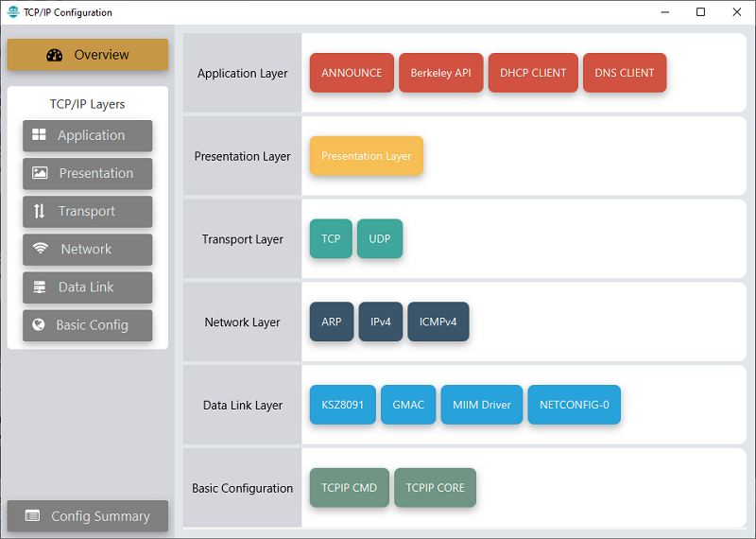Viewport: 756px width, 539px height.
Task: Open the TCPIP CORE configuration block
Action: point(436,488)
